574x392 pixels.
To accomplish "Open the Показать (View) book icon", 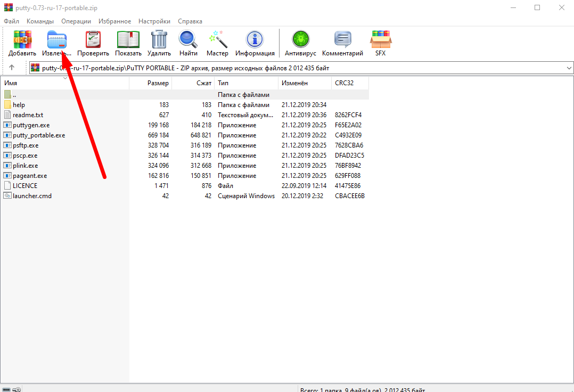I will point(128,39).
